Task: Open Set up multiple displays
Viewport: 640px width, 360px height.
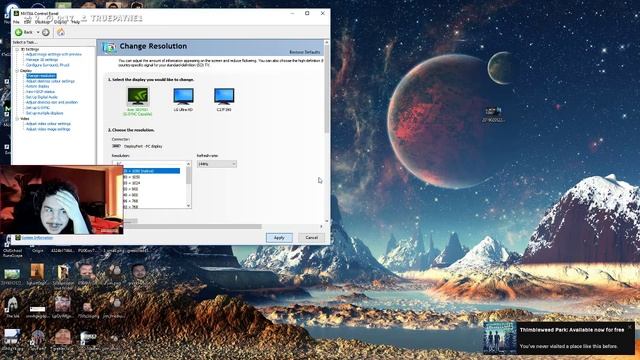Action: tap(44, 113)
